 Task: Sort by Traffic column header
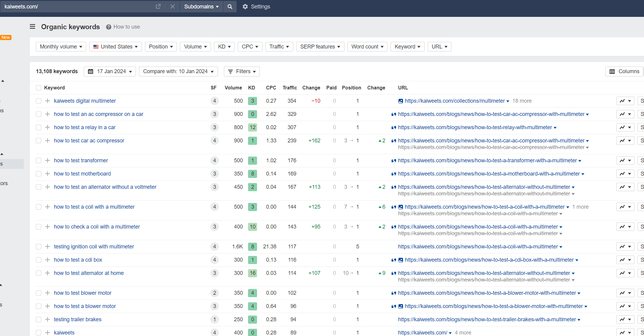coord(290,88)
